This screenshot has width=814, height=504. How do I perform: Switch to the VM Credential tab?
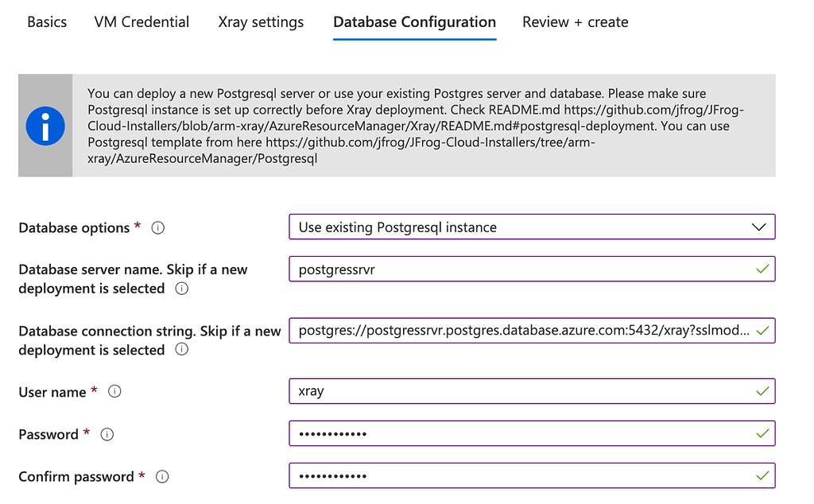coord(141,21)
